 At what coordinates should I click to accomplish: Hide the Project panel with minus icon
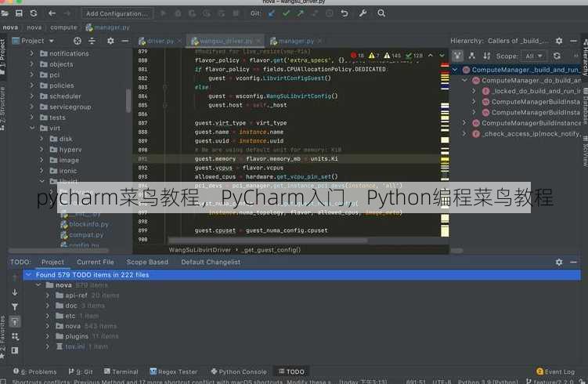point(124,41)
